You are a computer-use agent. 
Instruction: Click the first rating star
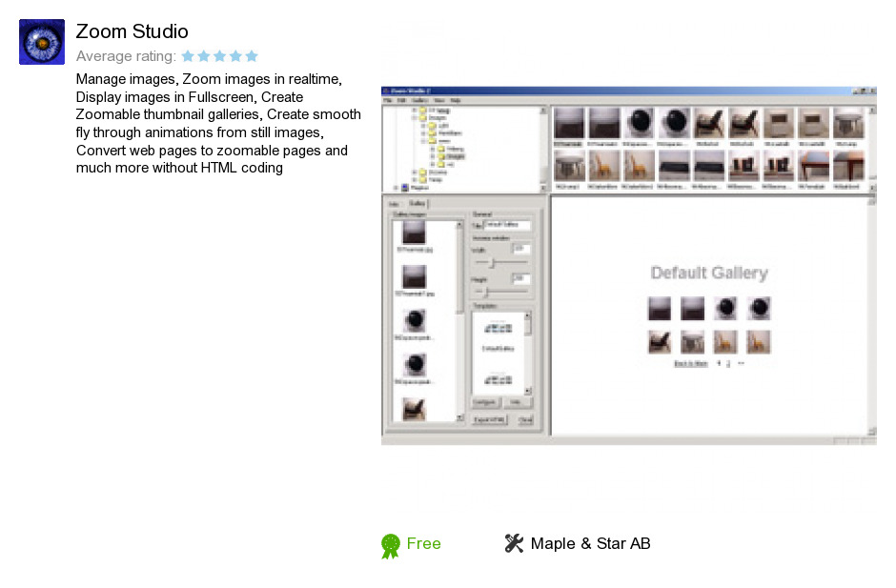pyautogui.click(x=188, y=56)
